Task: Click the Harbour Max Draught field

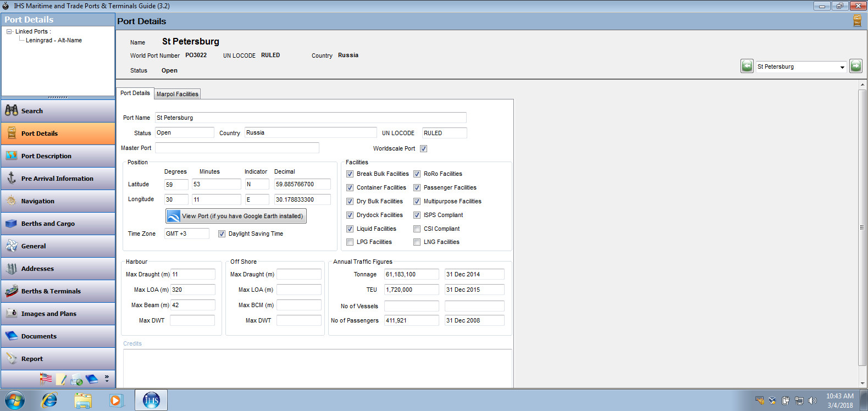Action: tap(192, 274)
